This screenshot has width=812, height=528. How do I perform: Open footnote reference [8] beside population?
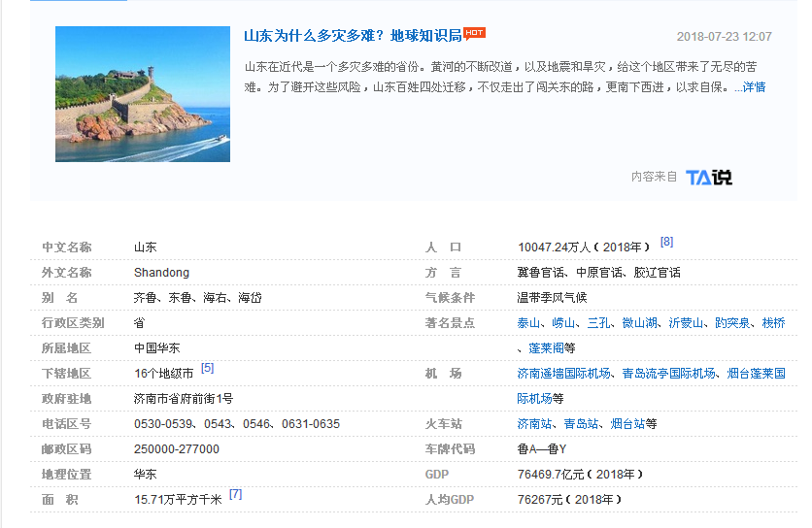666,242
